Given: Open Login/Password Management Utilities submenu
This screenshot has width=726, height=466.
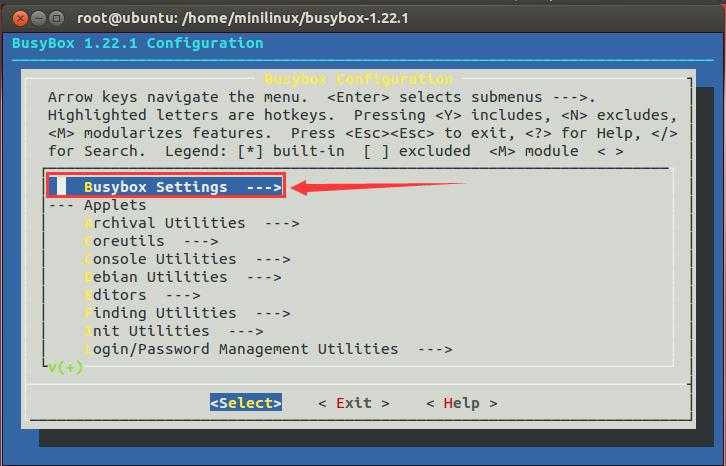Looking at the screenshot, I should click(268, 349).
